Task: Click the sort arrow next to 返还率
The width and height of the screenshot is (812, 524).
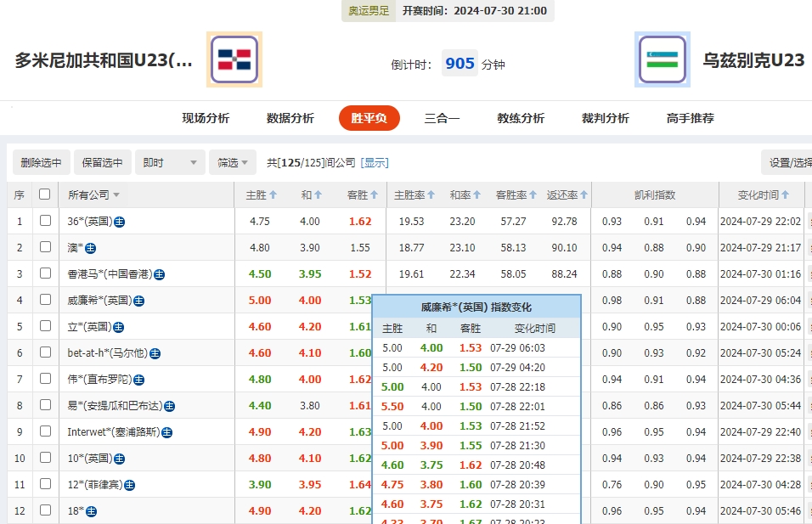Action: pyautogui.click(x=582, y=194)
